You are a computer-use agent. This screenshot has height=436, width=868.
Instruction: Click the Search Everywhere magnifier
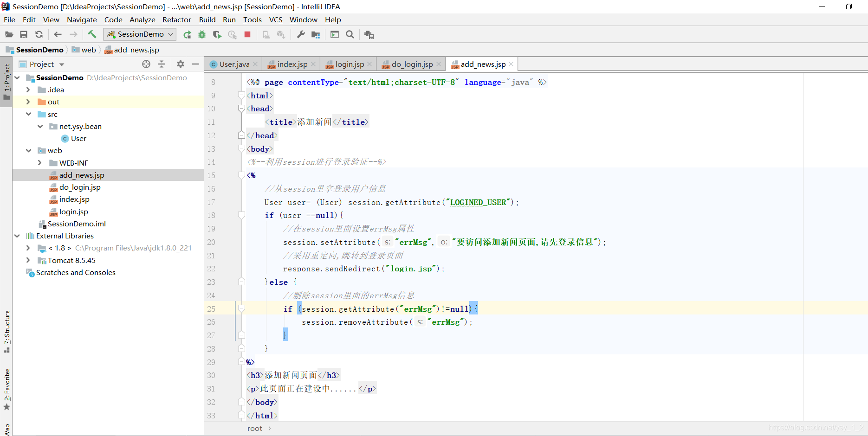[350, 34]
